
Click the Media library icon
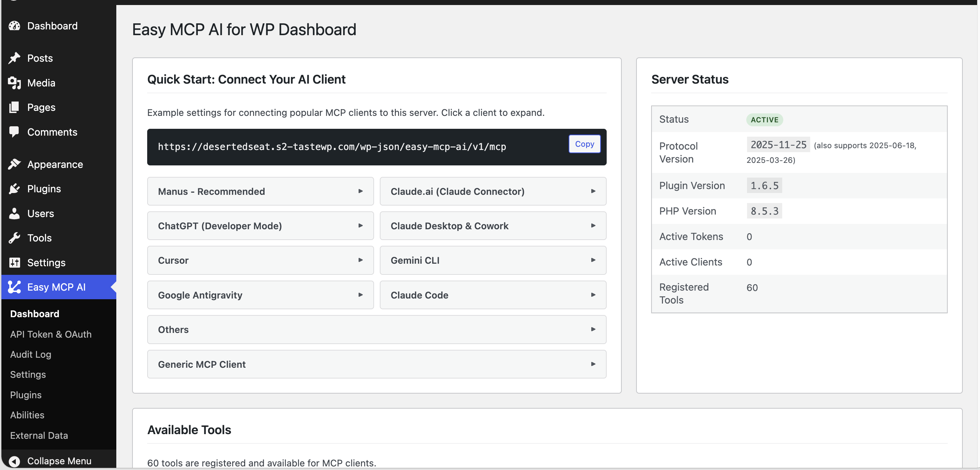pos(14,83)
